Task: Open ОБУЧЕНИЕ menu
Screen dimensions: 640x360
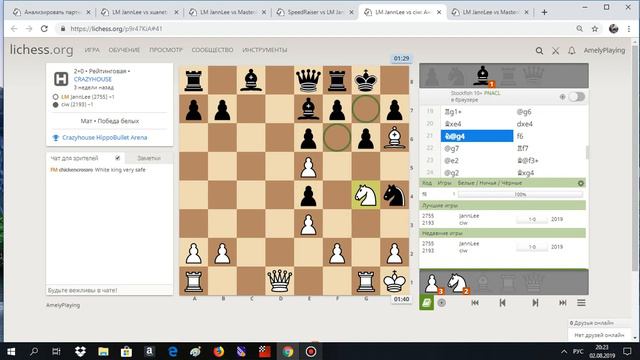Action: tap(124, 50)
